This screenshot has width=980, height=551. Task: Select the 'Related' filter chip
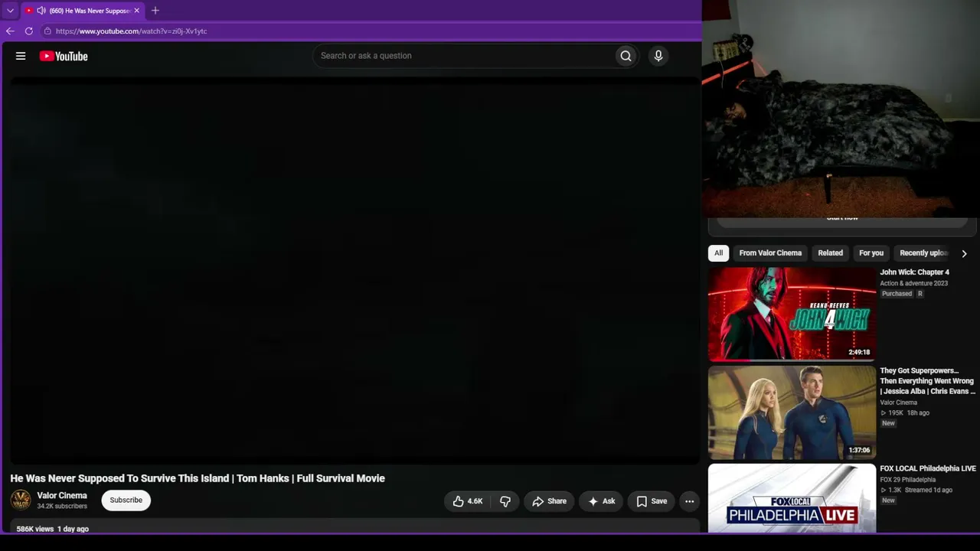click(x=830, y=253)
